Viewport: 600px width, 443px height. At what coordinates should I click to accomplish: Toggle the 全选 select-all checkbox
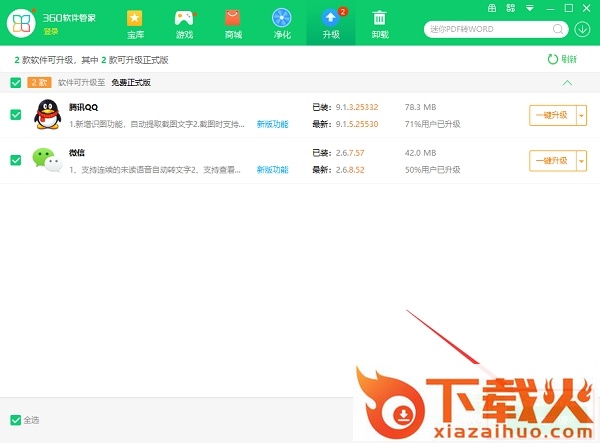(x=15, y=419)
